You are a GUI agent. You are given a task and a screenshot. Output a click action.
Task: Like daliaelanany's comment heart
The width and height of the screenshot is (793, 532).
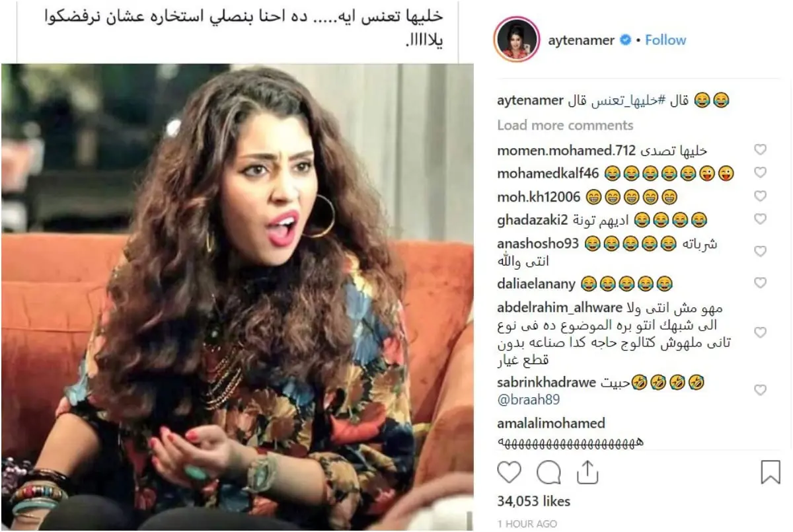(760, 283)
